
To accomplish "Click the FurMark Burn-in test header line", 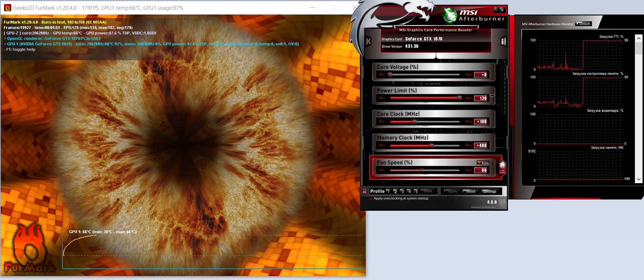I will [55, 22].
